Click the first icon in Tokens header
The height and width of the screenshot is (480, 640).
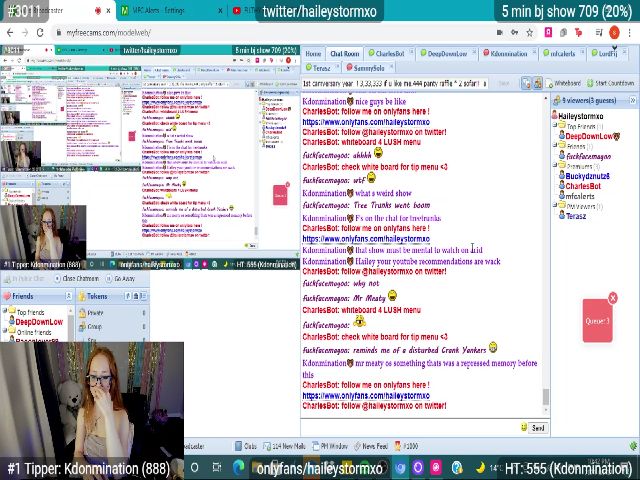click(x=128, y=296)
